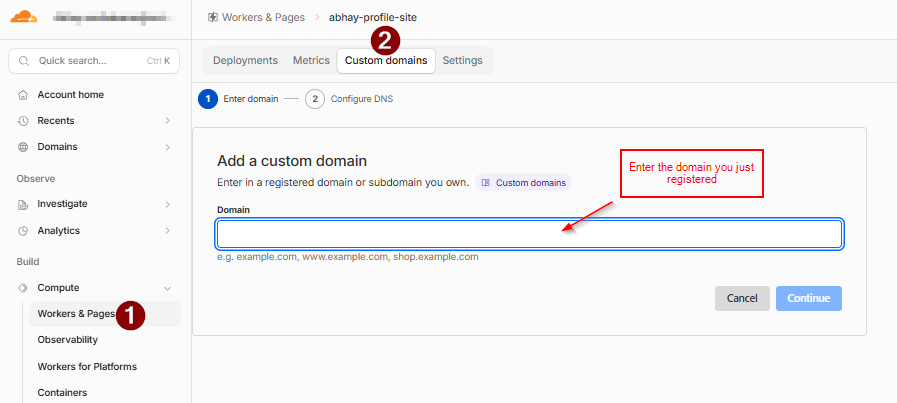Click the Domains globe icon
This screenshot has height=403, width=897.
[23, 147]
